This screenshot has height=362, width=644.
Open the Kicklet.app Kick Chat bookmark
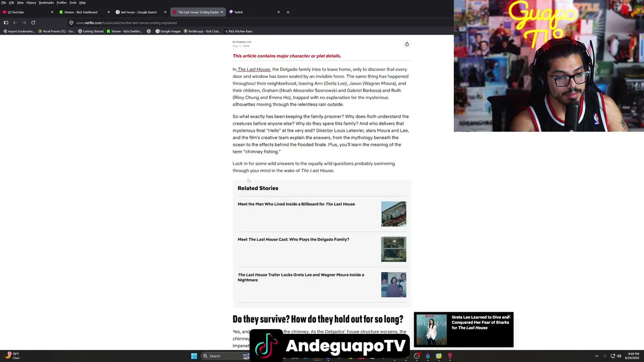coord(202,31)
